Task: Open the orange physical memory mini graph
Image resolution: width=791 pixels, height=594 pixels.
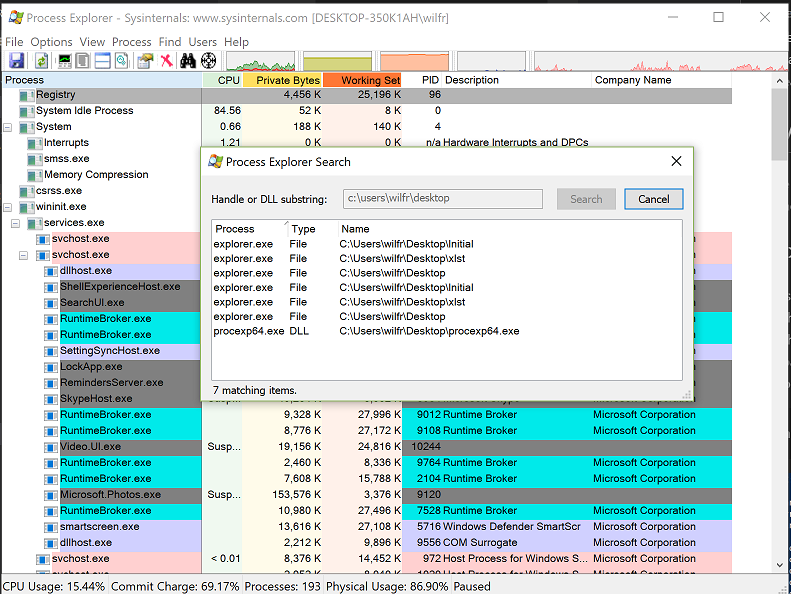Action: [415, 61]
